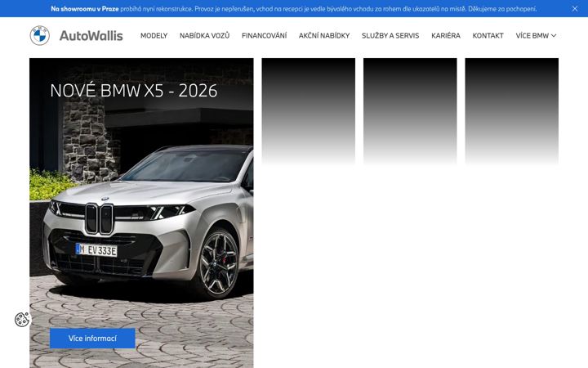The width and height of the screenshot is (588, 368).
Task: Expand the Více BMW dropdown
Action: click(536, 36)
